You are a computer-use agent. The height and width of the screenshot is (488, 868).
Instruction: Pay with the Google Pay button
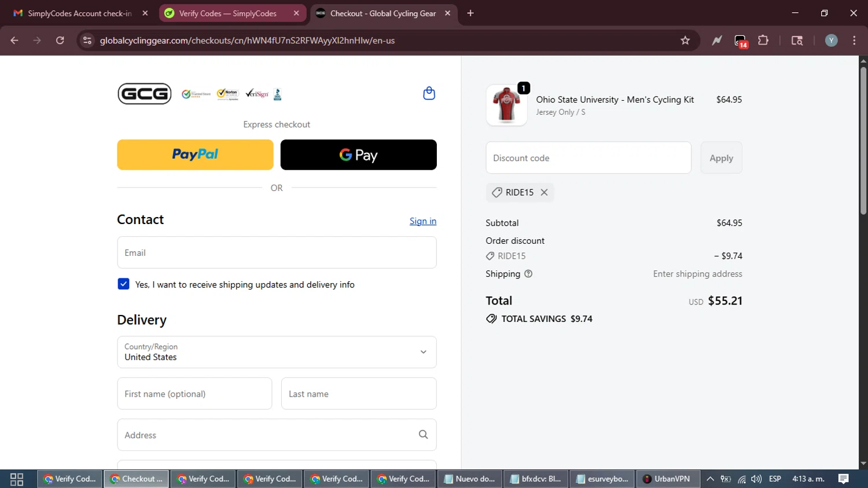(x=359, y=155)
